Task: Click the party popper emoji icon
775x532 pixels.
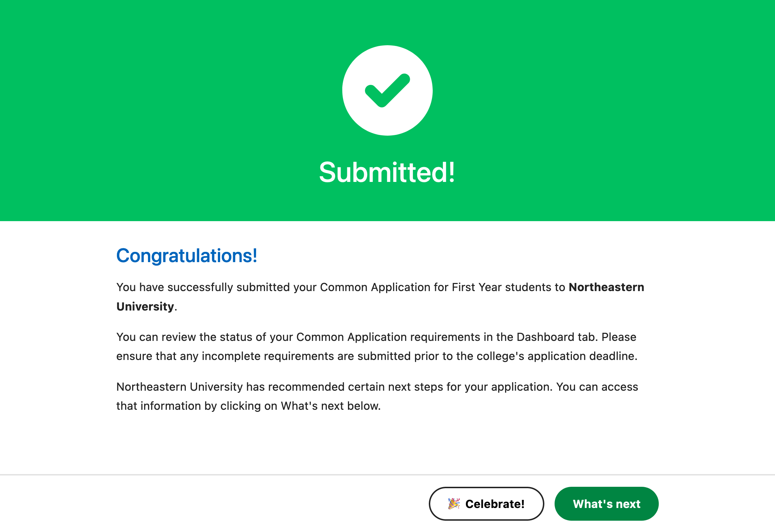Action: coord(454,504)
